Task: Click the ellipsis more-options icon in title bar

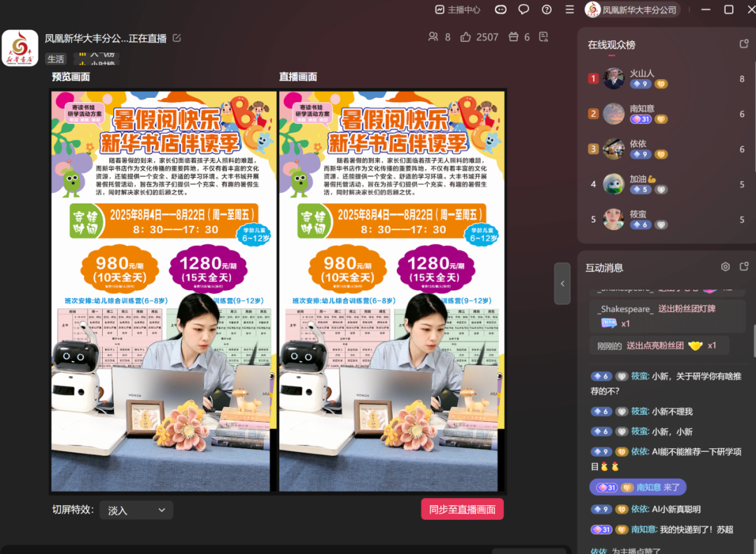Action: [501, 10]
